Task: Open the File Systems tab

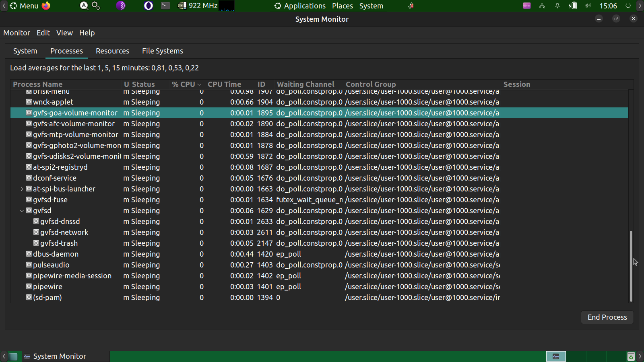Action: (x=162, y=51)
